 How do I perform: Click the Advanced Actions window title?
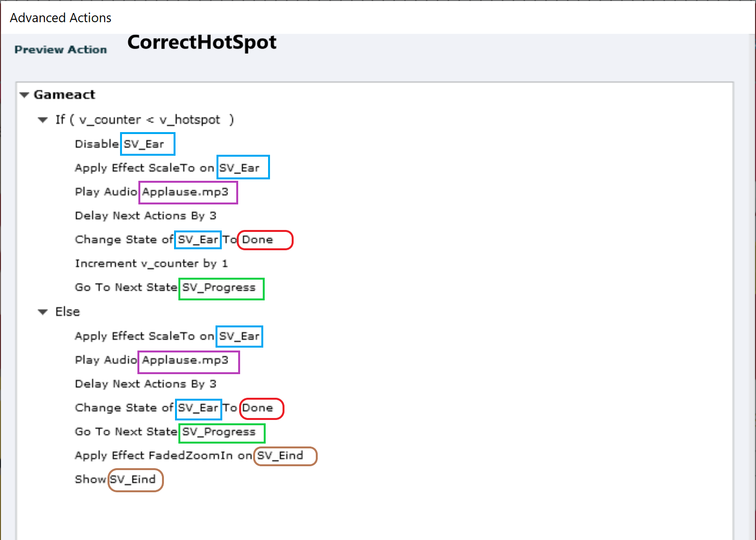(x=61, y=18)
